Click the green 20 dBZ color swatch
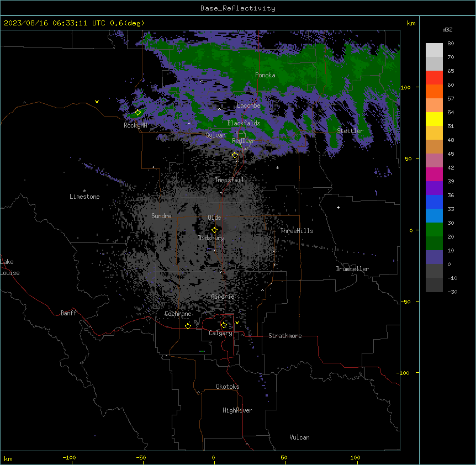This screenshot has width=476, height=465. coord(434,230)
